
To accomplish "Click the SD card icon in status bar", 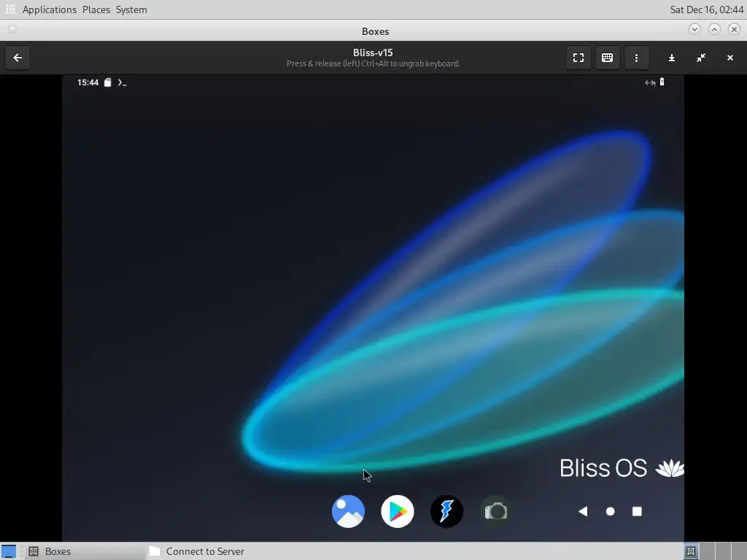I will click(x=108, y=82).
